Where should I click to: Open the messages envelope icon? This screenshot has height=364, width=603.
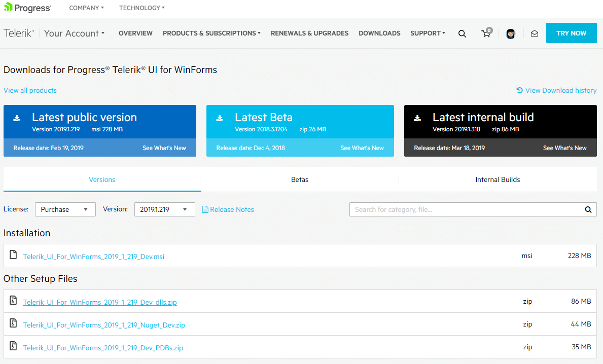[x=534, y=33]
